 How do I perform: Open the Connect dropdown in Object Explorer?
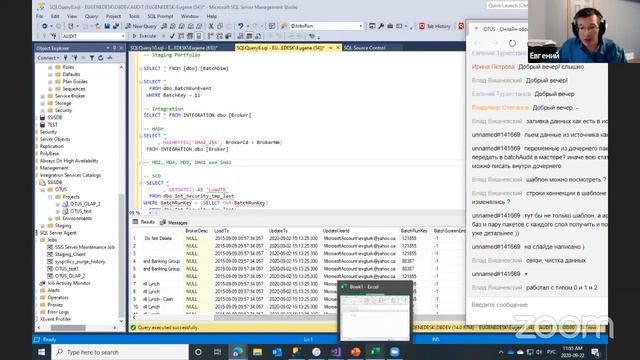point(48,58)
